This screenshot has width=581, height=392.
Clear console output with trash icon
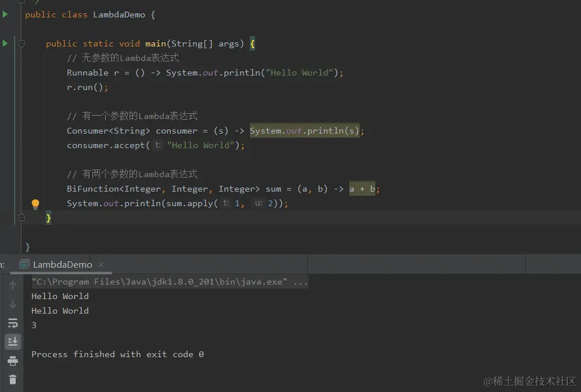click(13, 379)
